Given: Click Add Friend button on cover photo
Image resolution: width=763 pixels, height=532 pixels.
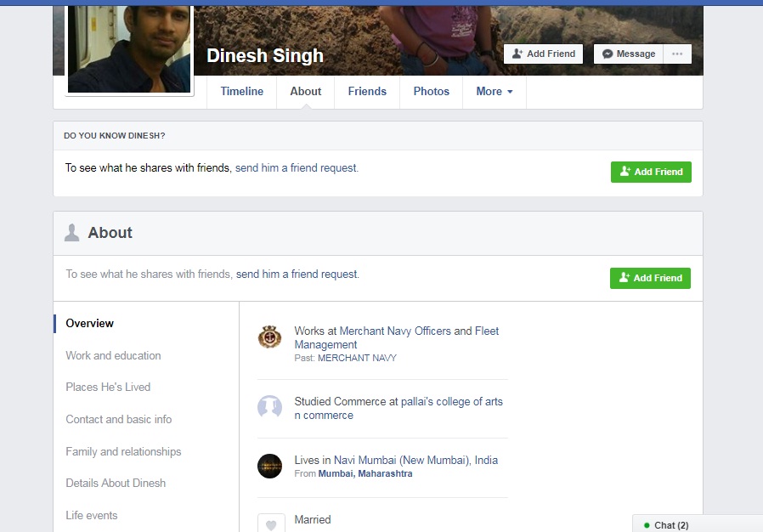Looking at the screenshot, I should point(544,54).
